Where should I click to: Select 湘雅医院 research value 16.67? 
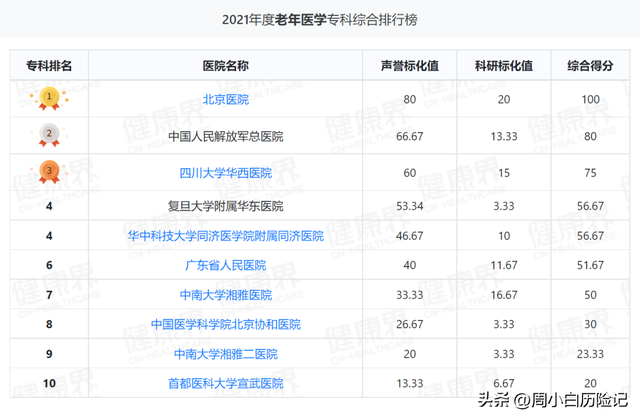504,295
